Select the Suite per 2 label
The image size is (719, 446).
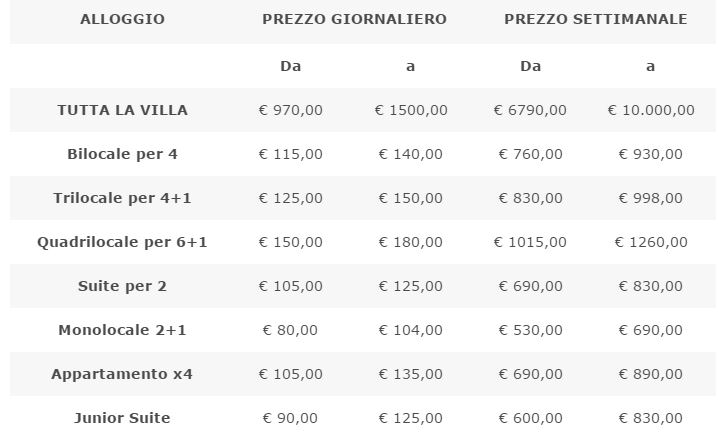(x=122, y=286)
